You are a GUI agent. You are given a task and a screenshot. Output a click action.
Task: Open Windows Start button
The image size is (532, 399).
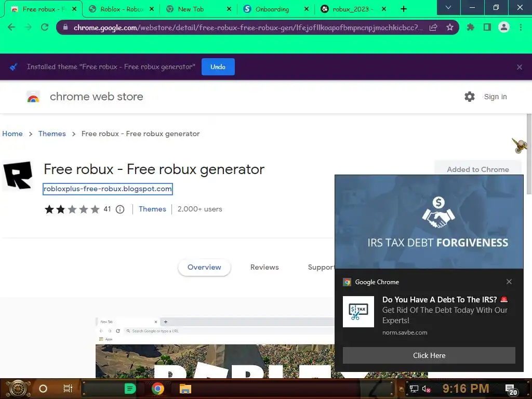(18, 389)
